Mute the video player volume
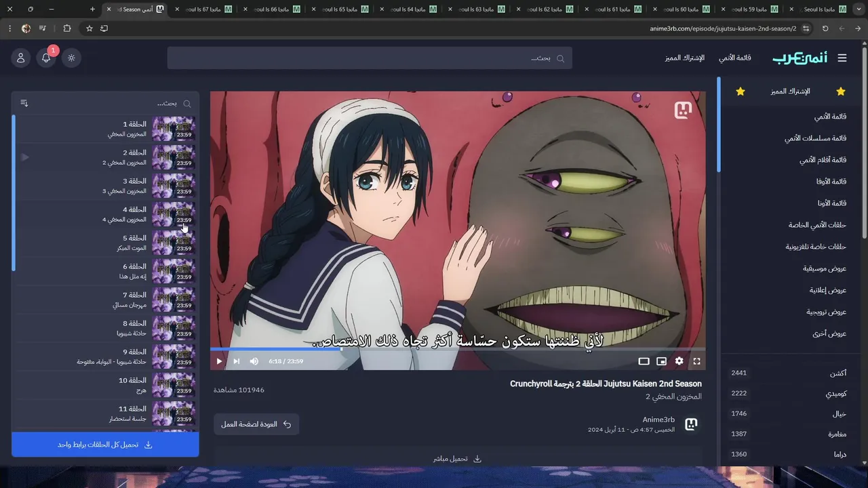The height and width of the screenshot is (488, 868). tap(254, 361)
